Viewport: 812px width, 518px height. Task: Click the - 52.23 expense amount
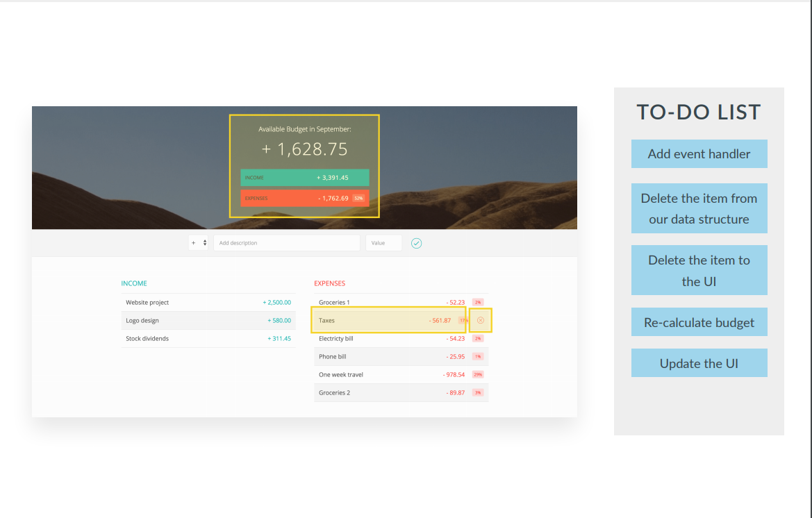(x=456, y=302)
